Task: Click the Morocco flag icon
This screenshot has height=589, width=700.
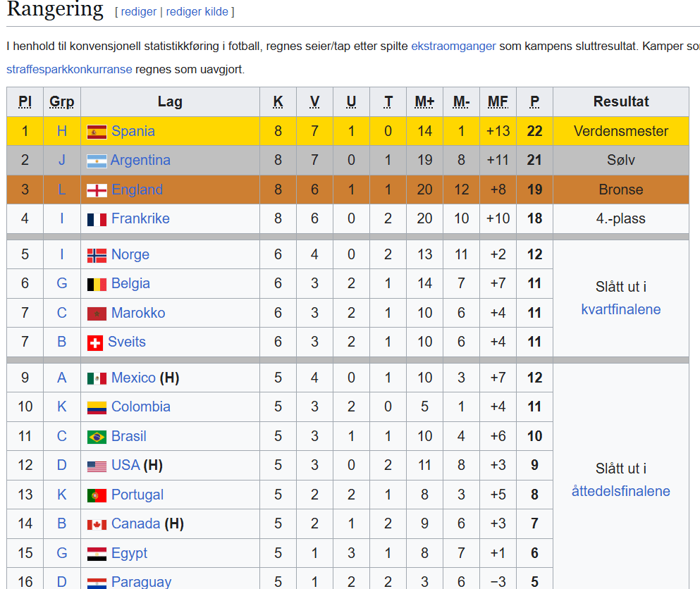Action: pos(97,314)
